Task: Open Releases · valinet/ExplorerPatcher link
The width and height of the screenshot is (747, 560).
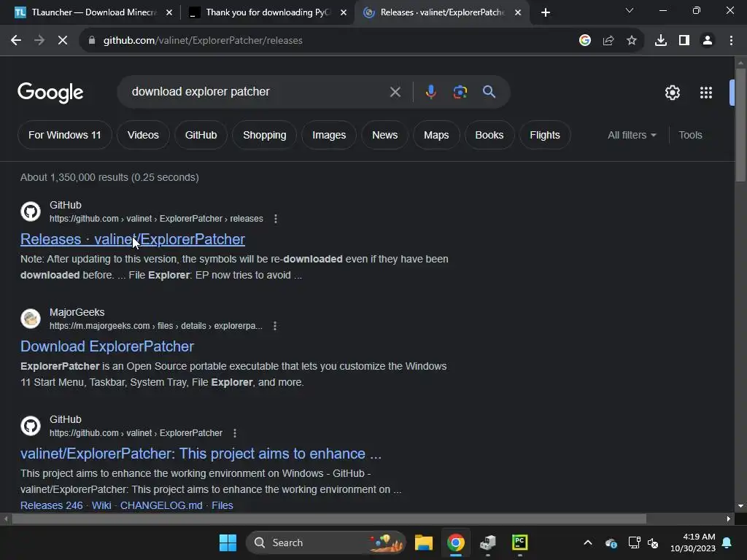Action: click(133, 239)
